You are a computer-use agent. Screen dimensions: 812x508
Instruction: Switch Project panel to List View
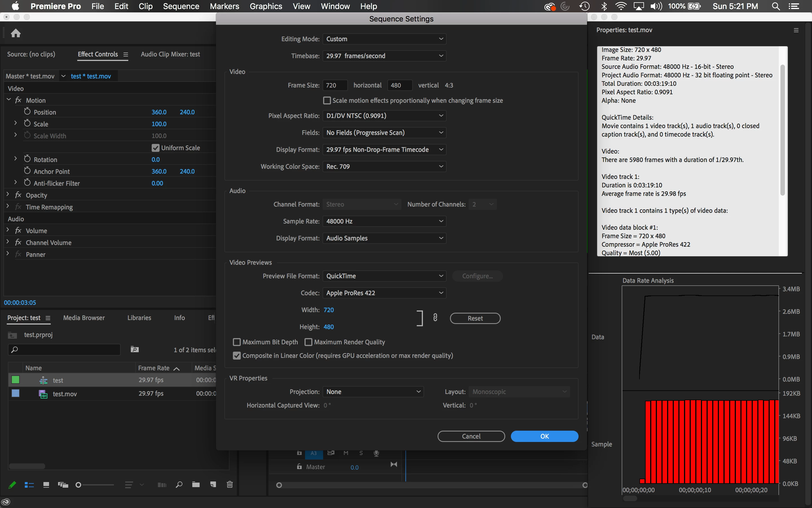[29, 485]
